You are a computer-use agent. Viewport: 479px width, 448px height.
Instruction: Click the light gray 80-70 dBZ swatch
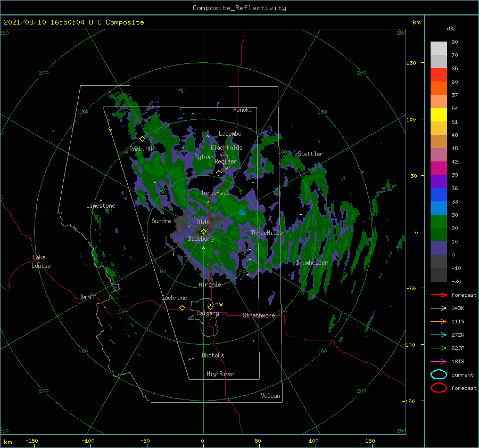[x=439, y=48]
